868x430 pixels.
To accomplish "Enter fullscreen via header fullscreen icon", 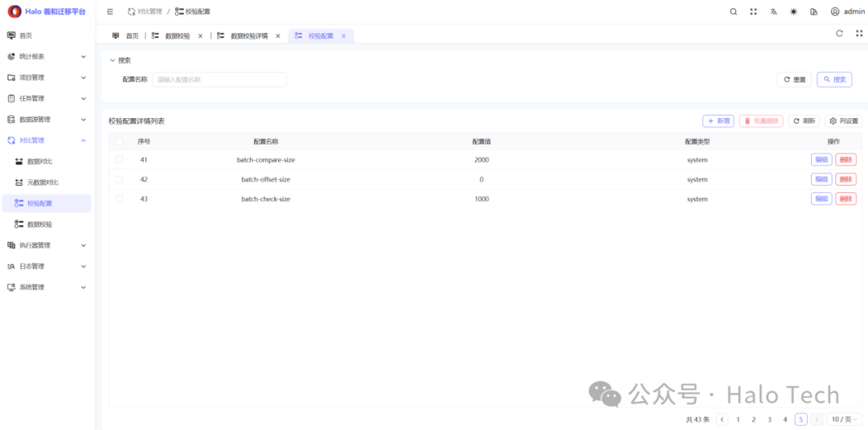I will pos(753,11).
